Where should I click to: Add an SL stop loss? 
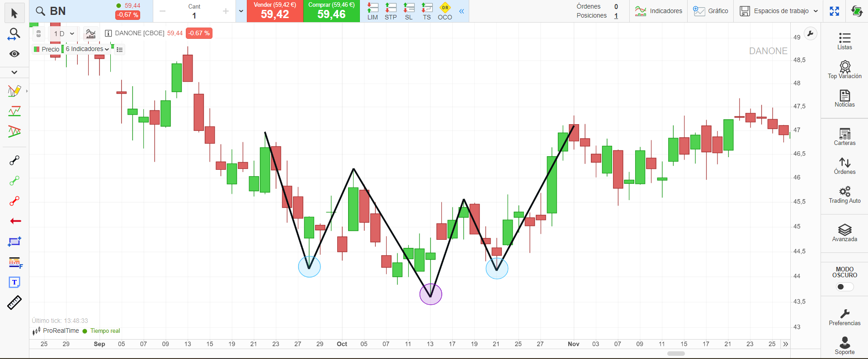pyautogui.click(x=409, y=11)
